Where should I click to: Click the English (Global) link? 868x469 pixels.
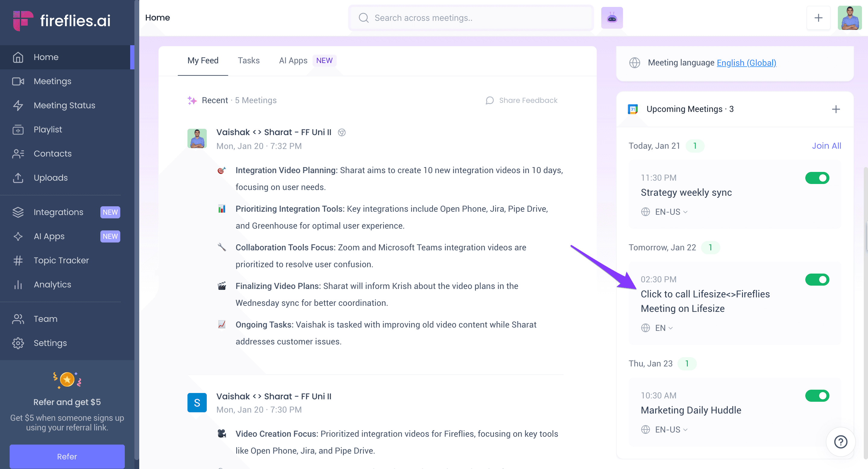pyautogui.click(x=746, y=63)
